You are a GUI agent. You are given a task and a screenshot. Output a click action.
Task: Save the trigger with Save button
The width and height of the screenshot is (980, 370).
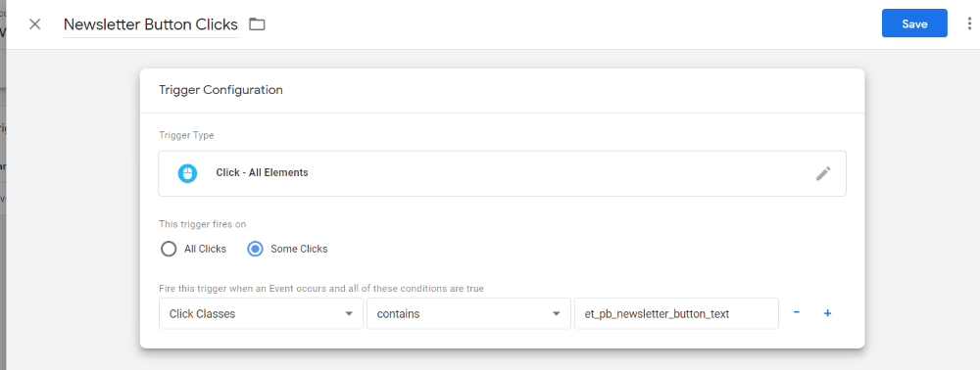(914, 23)
